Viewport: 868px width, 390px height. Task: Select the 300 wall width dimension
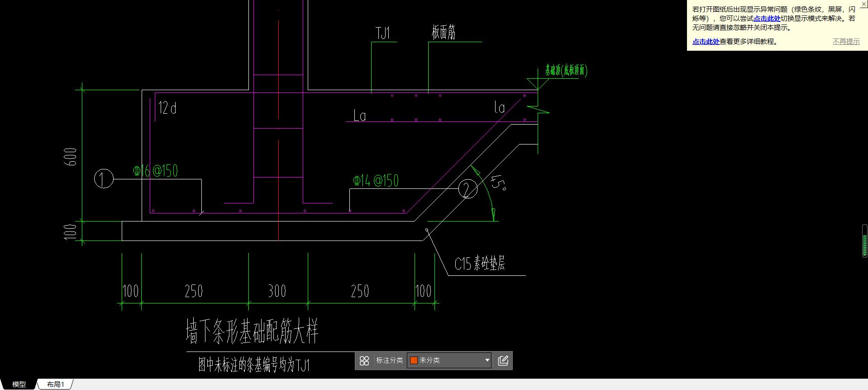[x=277, y=291]
